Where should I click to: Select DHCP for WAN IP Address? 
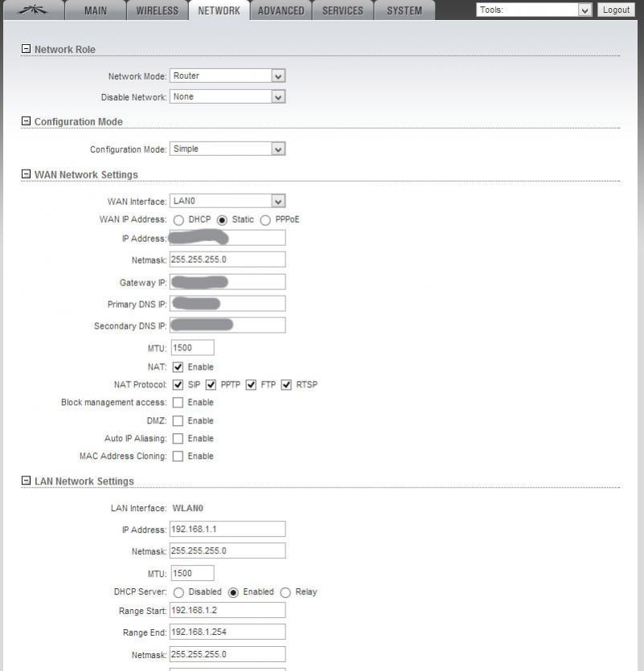pos(178,219)
